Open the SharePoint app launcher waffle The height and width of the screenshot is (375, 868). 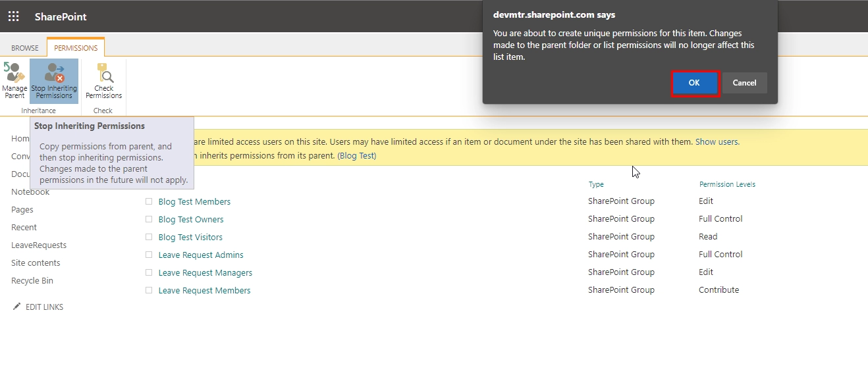[13, 16]
